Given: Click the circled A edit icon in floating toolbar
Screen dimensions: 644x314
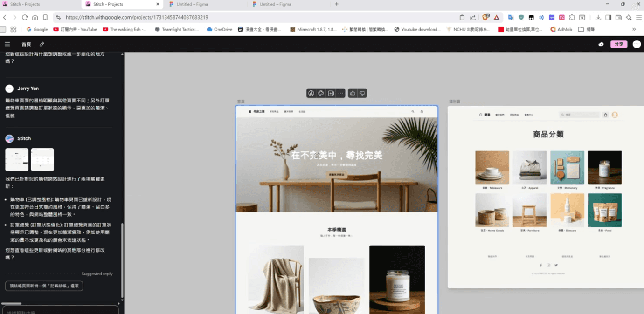Looking at the screenshot, I should [x=311, y=93].
